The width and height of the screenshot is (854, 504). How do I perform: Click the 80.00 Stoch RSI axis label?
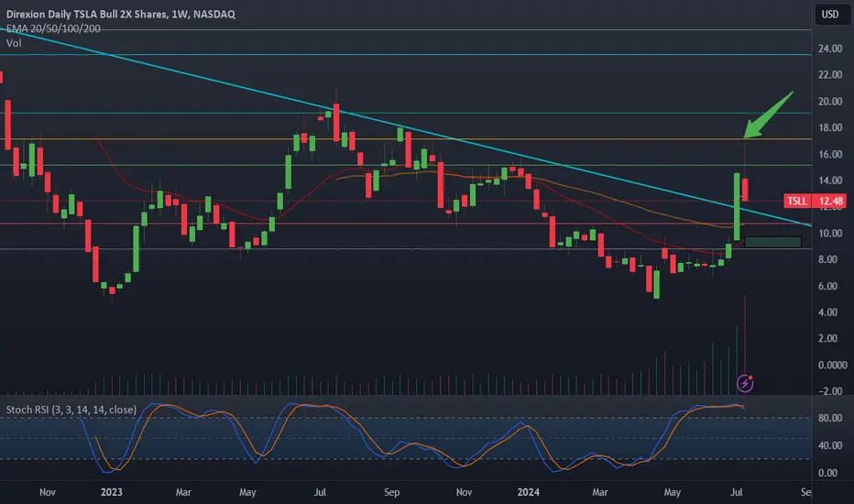pos(830,418)
